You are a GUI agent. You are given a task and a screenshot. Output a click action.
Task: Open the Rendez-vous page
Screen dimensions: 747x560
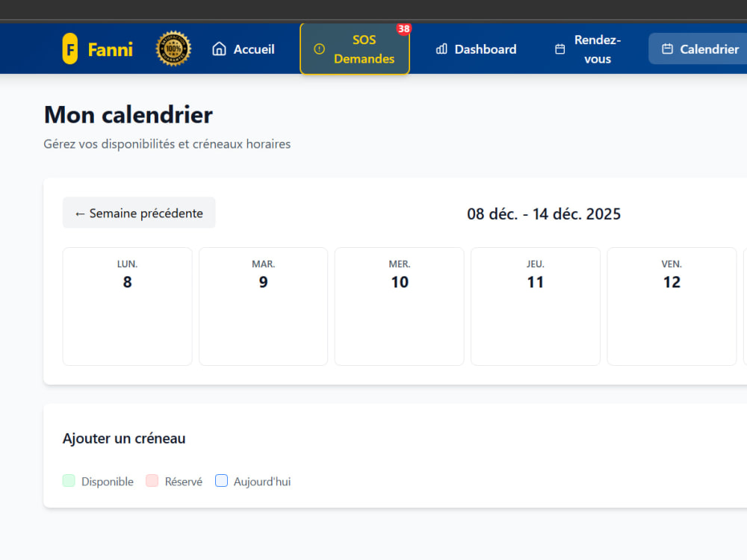(588, 49)
